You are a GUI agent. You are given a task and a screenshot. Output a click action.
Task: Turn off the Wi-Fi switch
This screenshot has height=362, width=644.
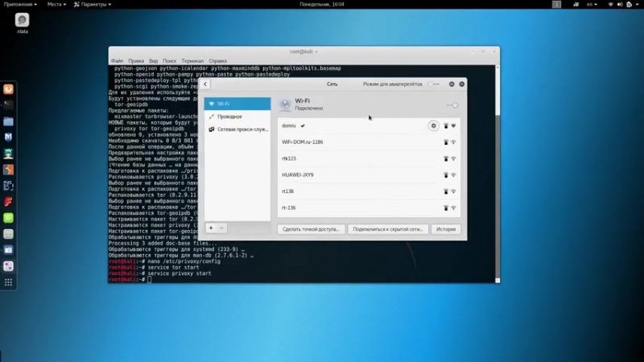(452, 105)
